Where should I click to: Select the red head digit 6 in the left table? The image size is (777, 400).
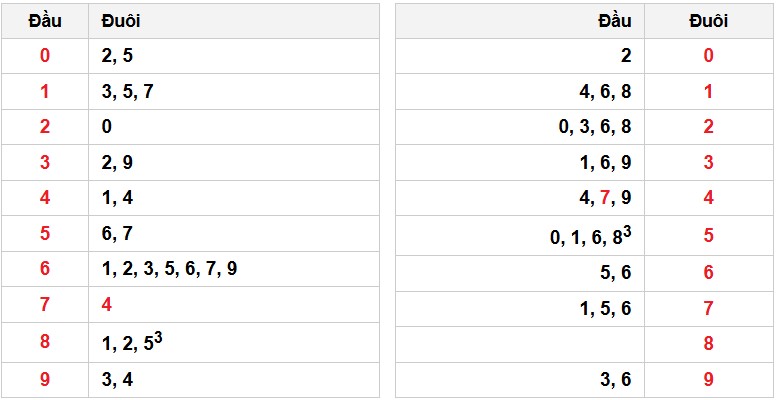[x=44, y=268]
